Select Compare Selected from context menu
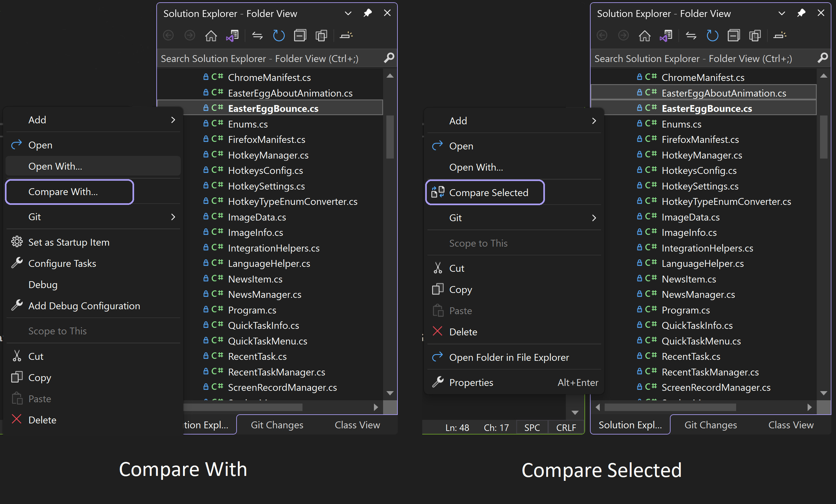Screen dimensions: 836x504 pos(488,192)
